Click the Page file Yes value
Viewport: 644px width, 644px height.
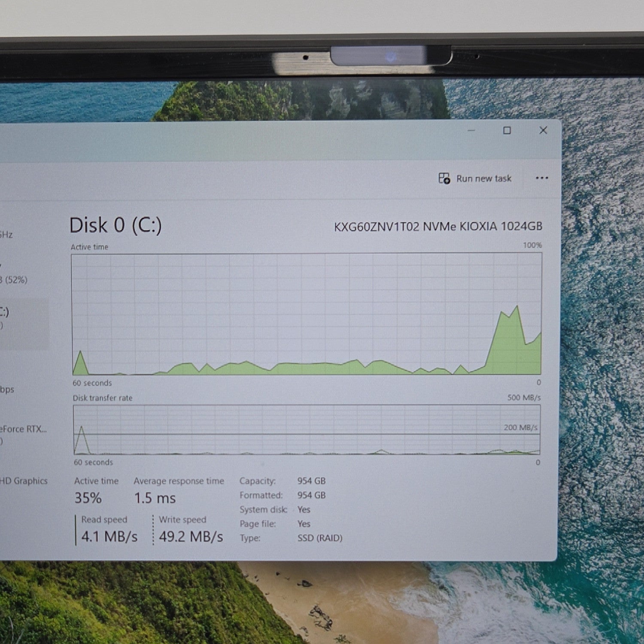pos(304,524)
